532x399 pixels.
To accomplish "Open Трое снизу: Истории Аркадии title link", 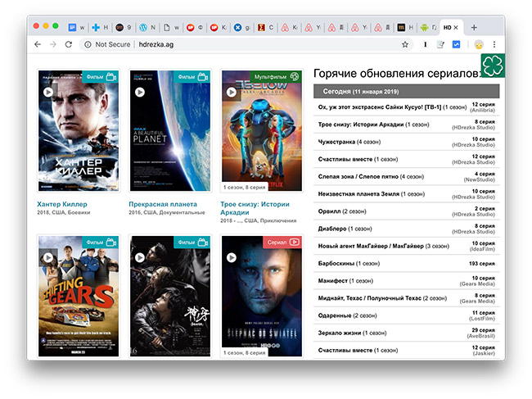I will pyautogui.click(x=256, y=208).
